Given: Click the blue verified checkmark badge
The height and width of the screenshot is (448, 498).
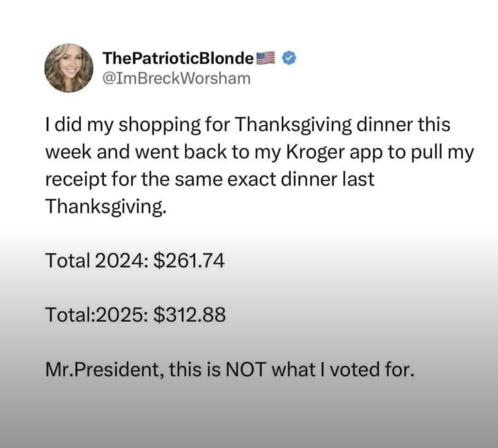Looking at the screenshot, I should 290,58.
